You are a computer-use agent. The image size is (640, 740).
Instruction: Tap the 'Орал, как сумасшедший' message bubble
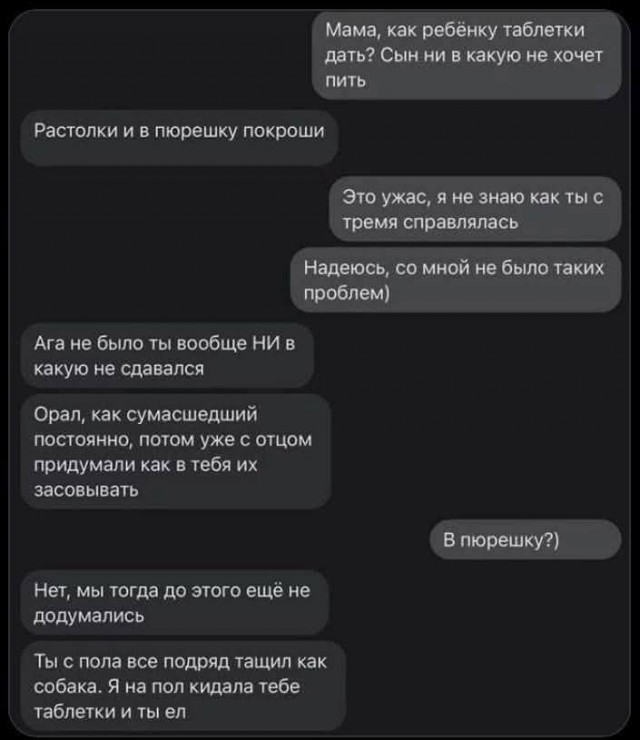(x=176, y=452)
